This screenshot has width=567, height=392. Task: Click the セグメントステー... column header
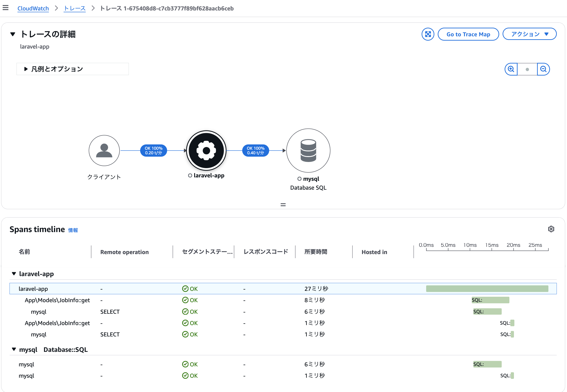207,252
